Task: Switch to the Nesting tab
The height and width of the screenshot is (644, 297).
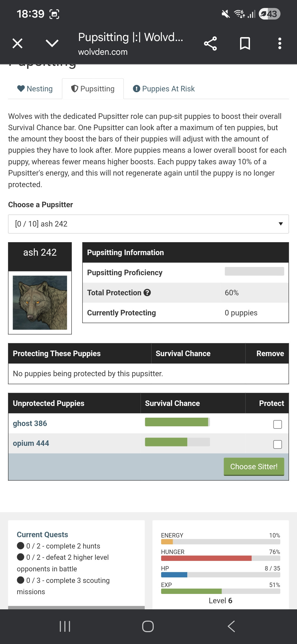Action: pyautogui.click(x=35, y=89)
